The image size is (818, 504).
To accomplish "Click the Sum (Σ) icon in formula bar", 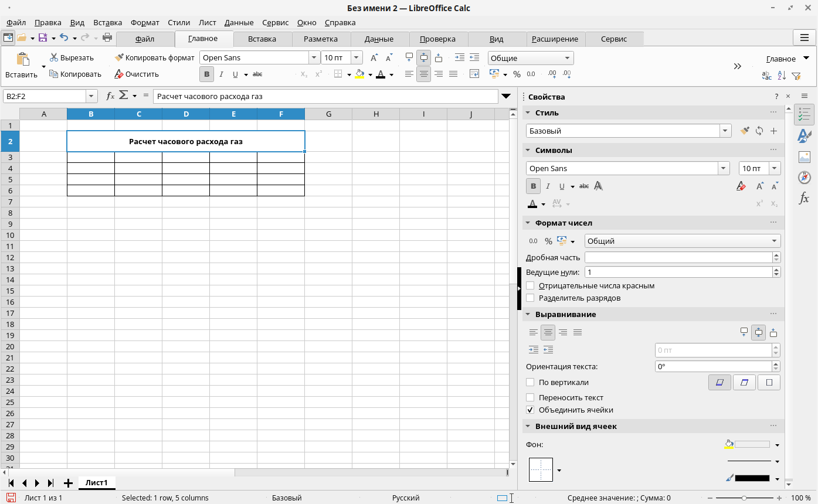I will pyautogui.click(x=123, y=96).
